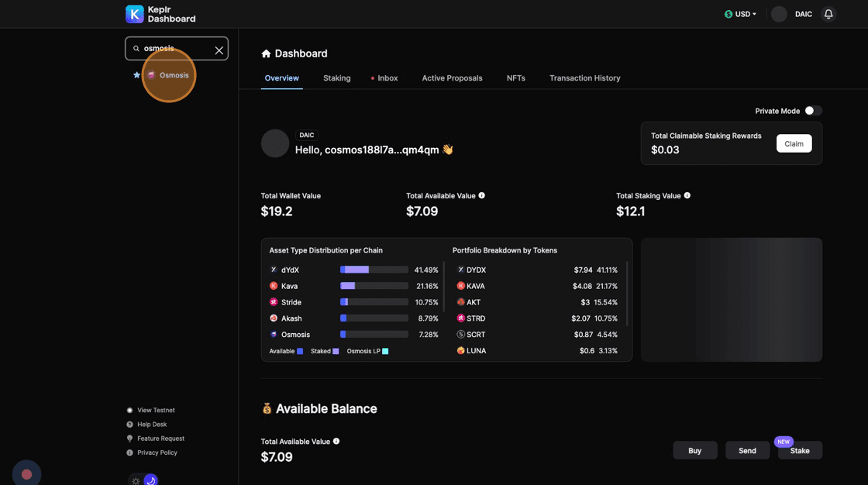The height and width of the screenshot is (485, 868).
Task: Clear the osmosis search with X
Action: 219,50
